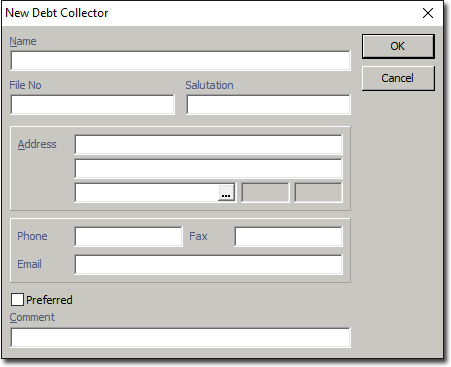Click the Phone label
451x367 pixels.
(x=32, y=236)
